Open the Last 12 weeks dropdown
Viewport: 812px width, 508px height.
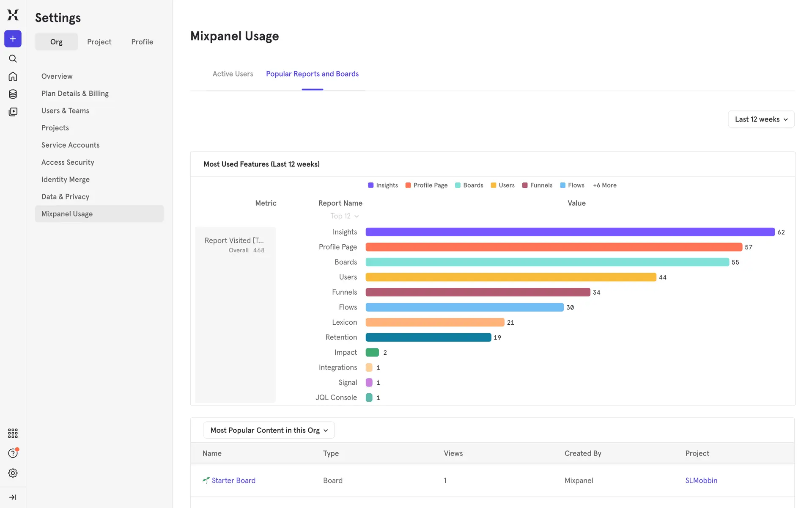tap(761, 119)
